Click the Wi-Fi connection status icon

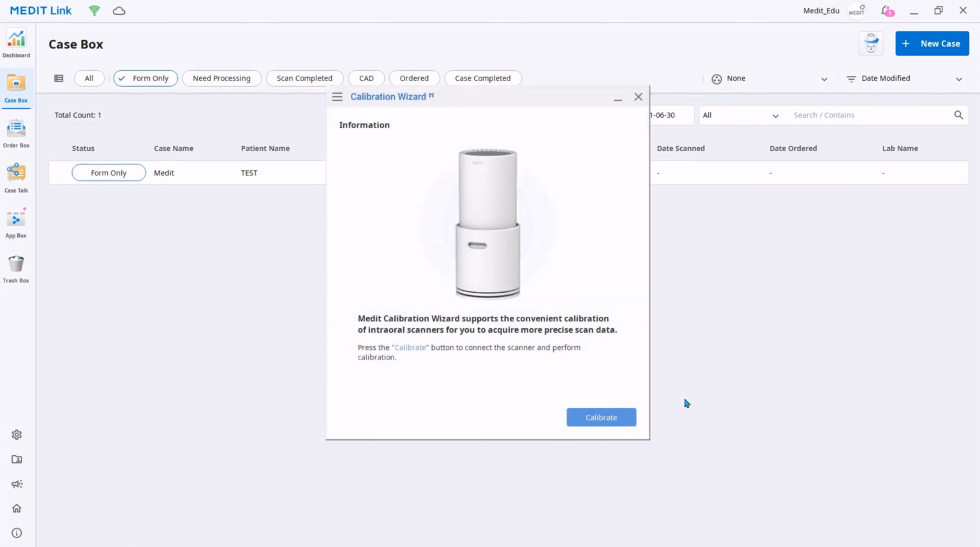94,11
